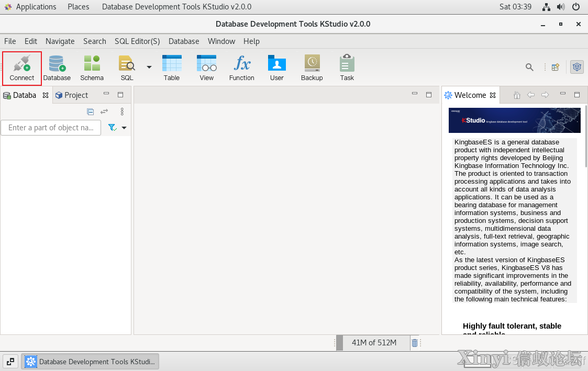Run garbage collector trash icon

click(415, 343)
